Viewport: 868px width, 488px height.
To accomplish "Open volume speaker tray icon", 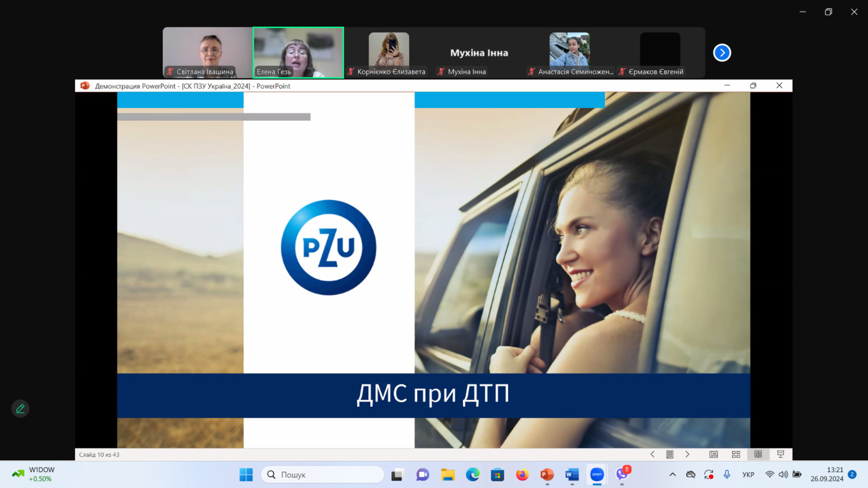I will point(783,475).
